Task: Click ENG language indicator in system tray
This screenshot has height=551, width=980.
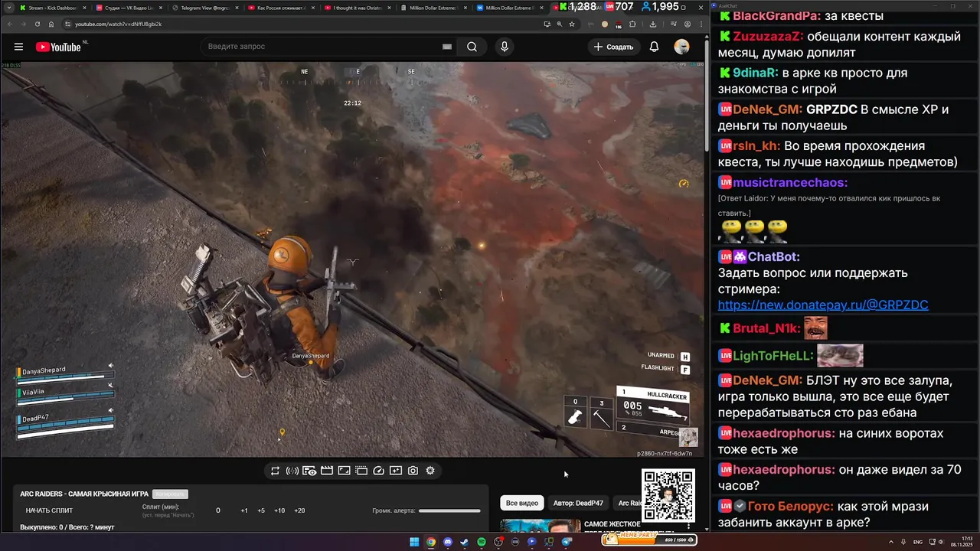Action: pyautogui.click(x=918, y=542)
